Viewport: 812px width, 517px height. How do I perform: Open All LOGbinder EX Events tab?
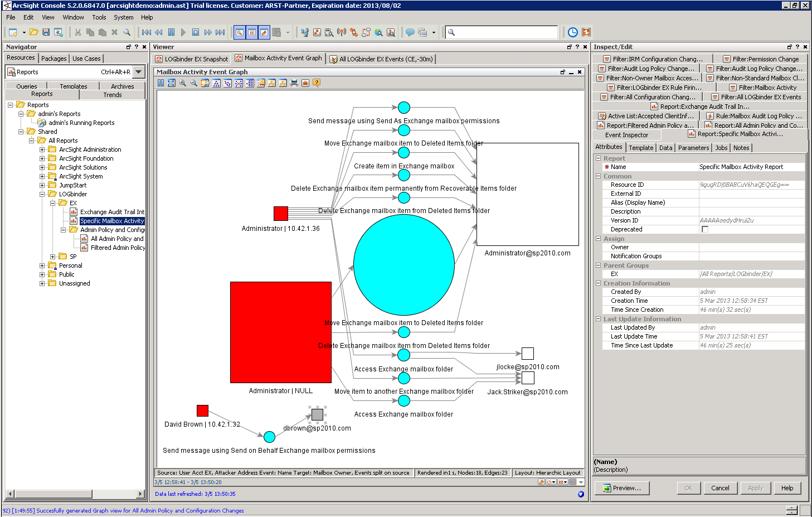pyautogui.click(x=381, y=59)
